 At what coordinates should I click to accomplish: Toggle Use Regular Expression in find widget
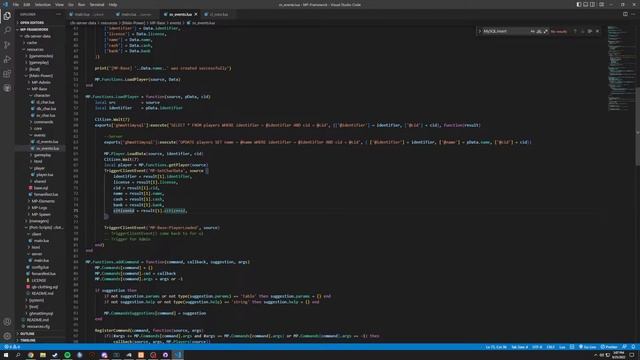(545, 31)
